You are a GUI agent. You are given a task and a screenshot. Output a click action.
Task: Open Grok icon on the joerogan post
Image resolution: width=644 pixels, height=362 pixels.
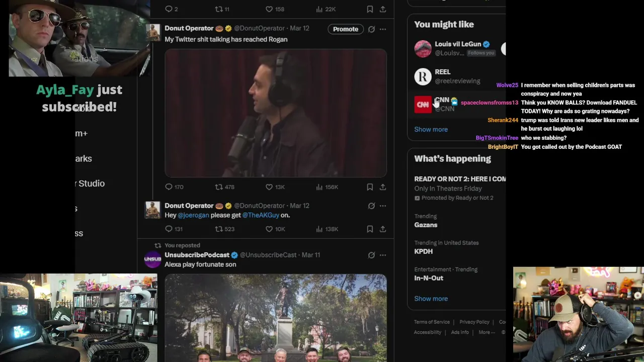coord(371,206)
